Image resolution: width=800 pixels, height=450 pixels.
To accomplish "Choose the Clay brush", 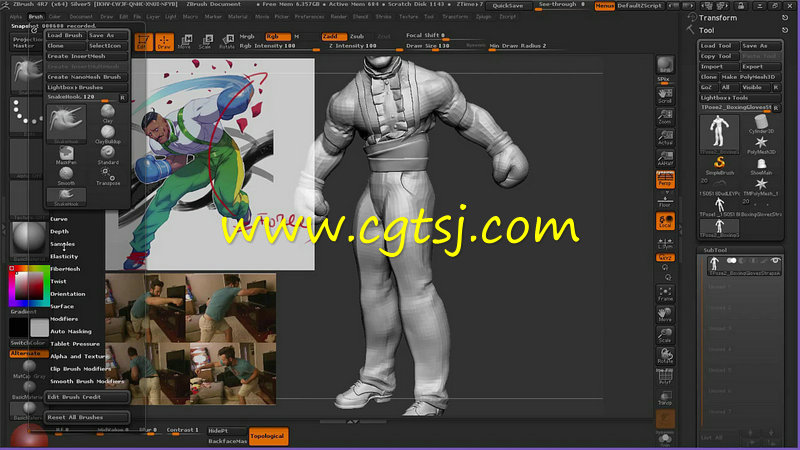I will 108,113.
